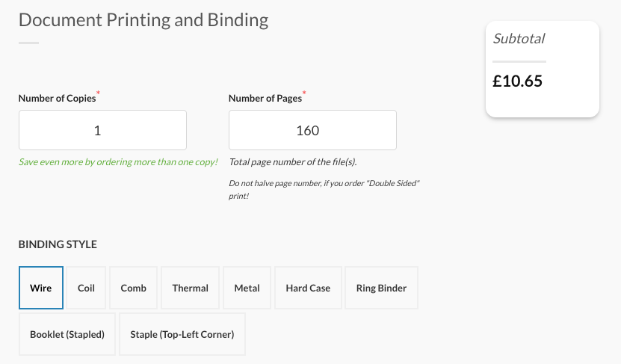The height and width of the screenshot is (364, 621).
Task: Click the Number of Copies label
Action: (x=57, y=98)
